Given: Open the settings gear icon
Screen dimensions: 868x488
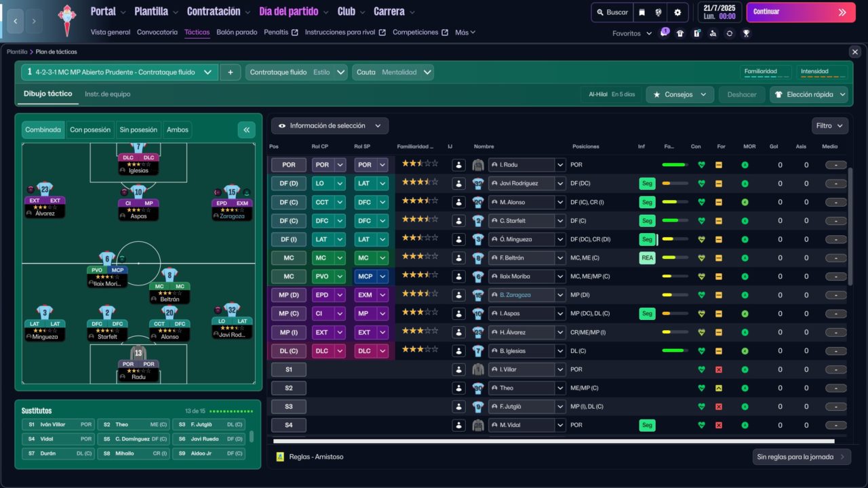Looking at the screenshot, I should point(677,12).
